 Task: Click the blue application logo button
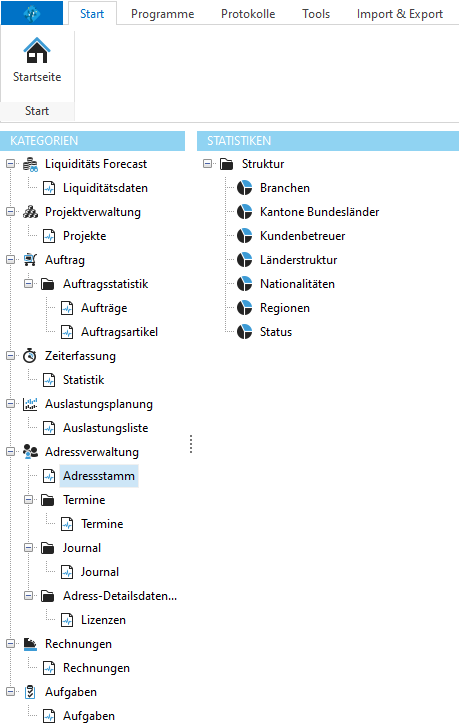pyautogui.click(x=32, y=13)
